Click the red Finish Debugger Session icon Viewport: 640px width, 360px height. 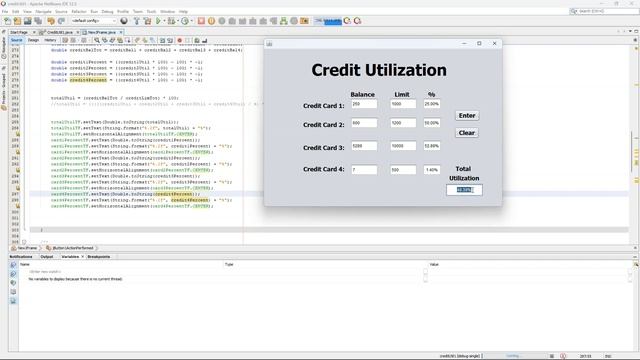201,21
